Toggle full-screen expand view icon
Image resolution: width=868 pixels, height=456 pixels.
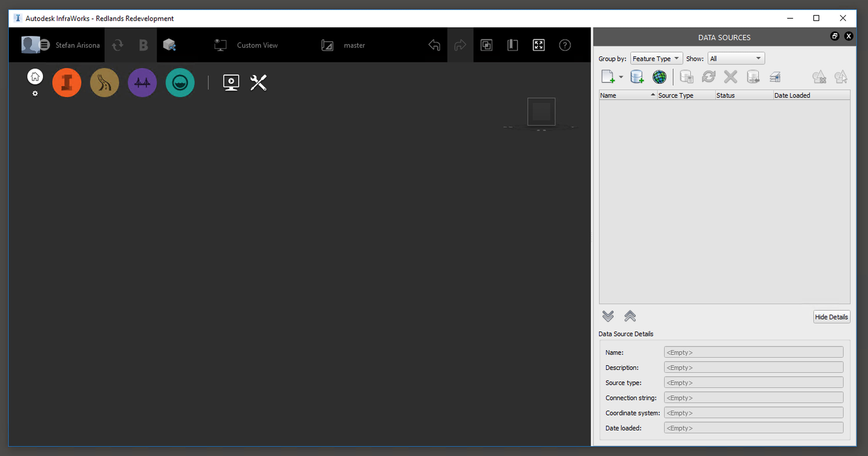coord(539,45)
